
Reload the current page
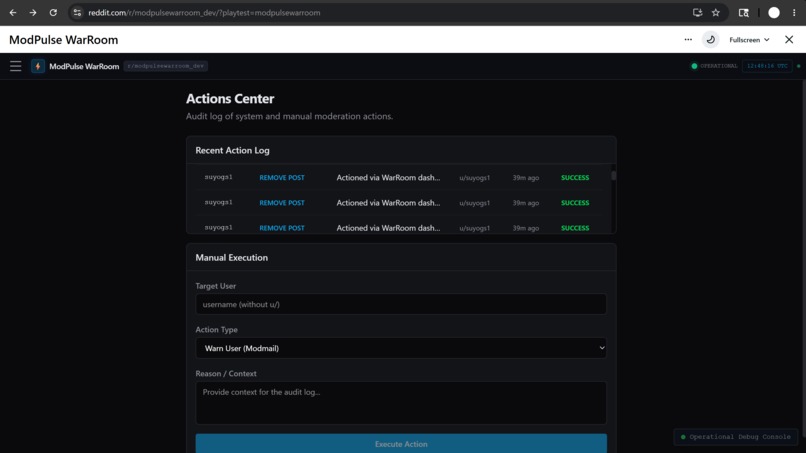pos(53,13)
